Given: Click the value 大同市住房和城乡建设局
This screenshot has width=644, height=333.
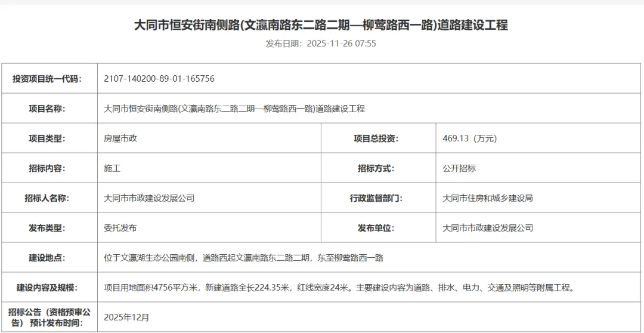Looking at the screenshot, I should 488,198.
